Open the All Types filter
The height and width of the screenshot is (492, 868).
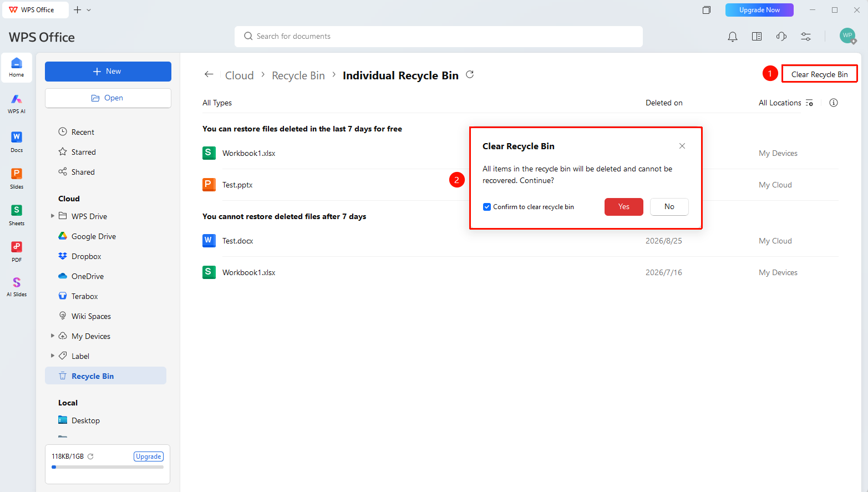[x=217, y=103]
